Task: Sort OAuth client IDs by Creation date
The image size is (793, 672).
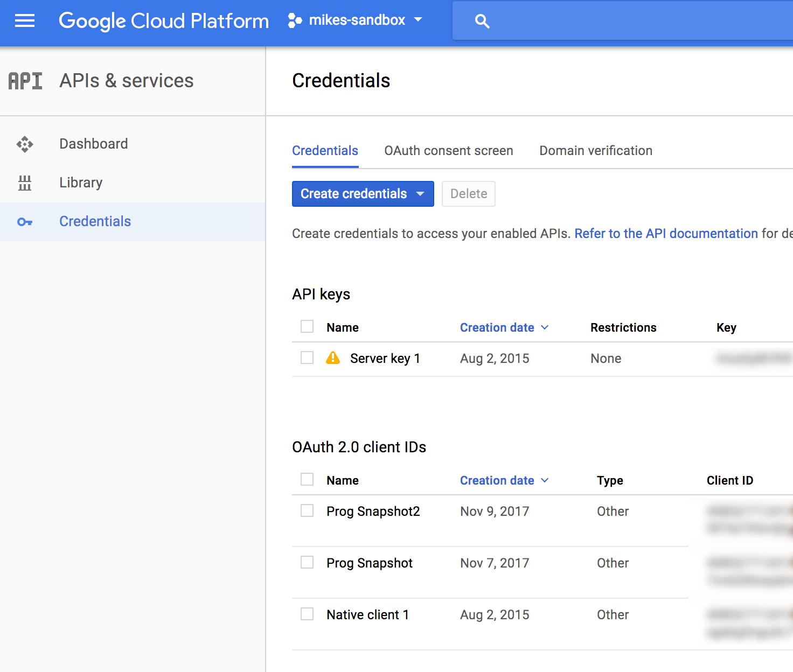Action: coord(504,480)
